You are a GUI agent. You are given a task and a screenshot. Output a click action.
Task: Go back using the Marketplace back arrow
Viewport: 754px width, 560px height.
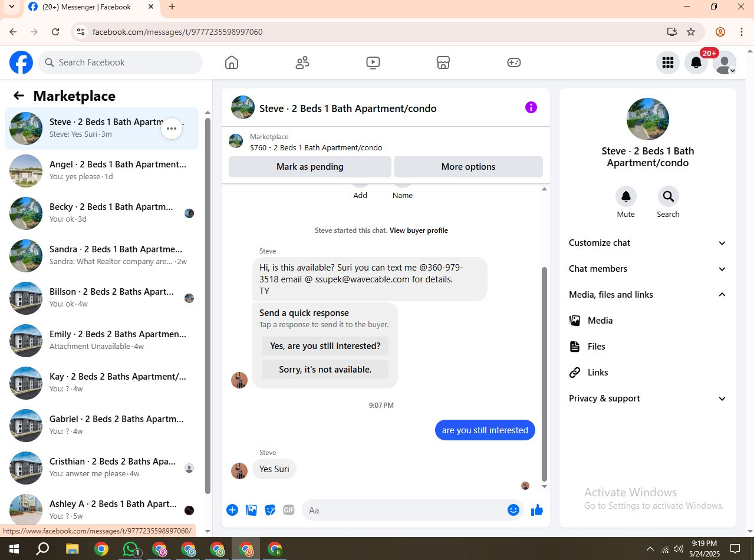click(x=19, y=96)
